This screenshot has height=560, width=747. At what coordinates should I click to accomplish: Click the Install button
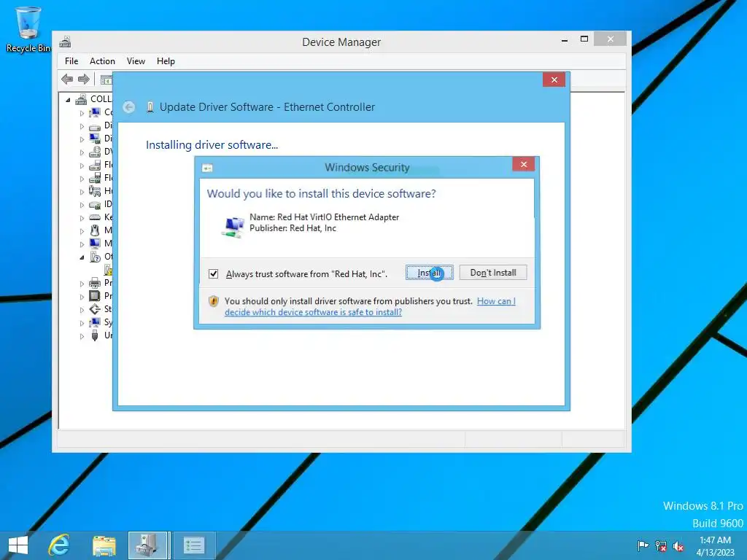[x=429, y=273]
